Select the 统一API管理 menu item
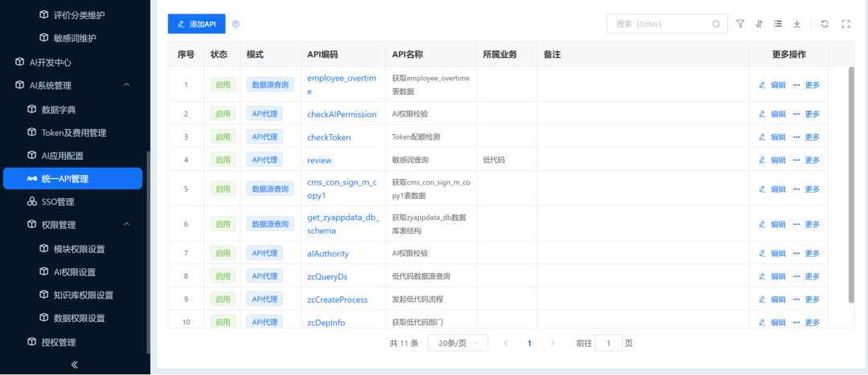 point(72,178)
